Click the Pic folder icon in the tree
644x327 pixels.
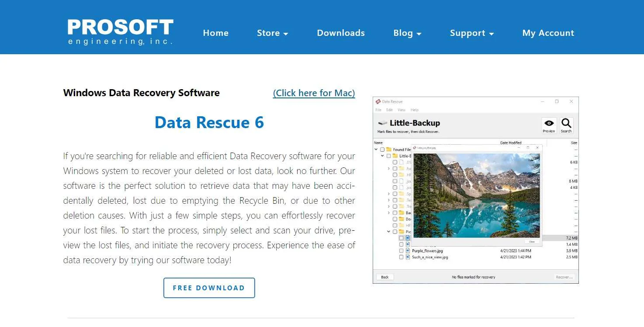pyautogui.click(x=401, y=232)
